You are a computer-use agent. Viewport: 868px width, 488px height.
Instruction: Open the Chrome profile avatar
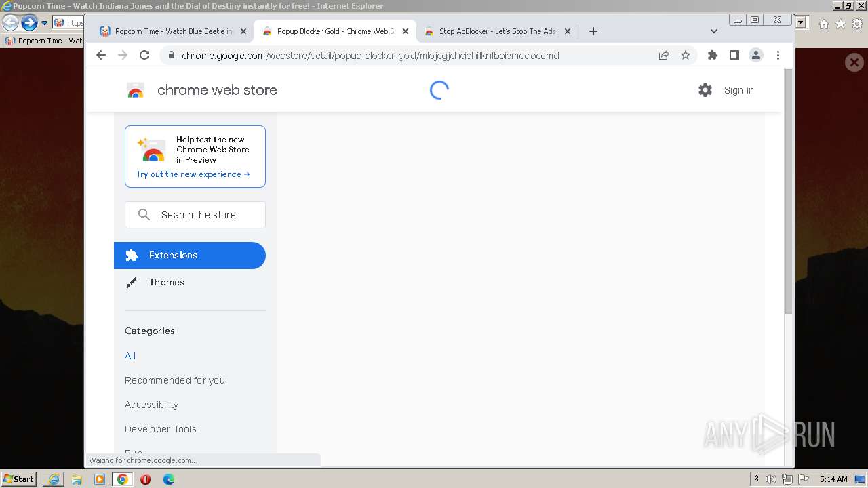(756, 56)
